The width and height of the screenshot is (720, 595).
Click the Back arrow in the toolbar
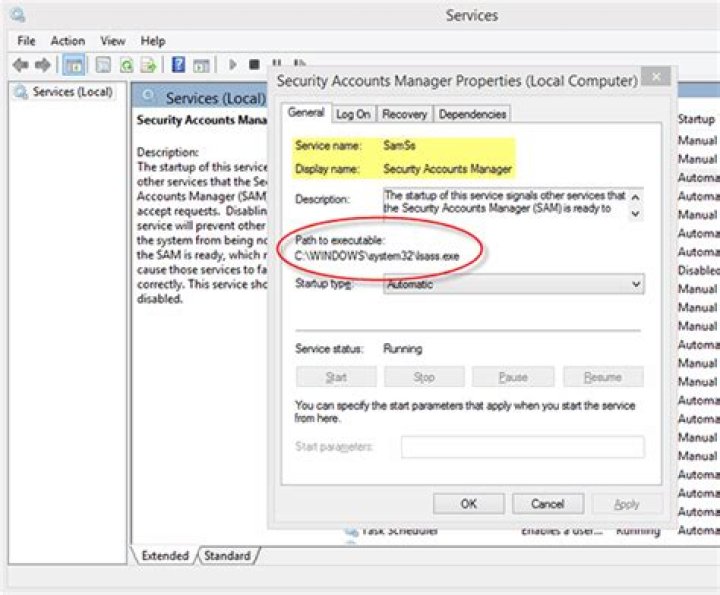click(20, 65)
